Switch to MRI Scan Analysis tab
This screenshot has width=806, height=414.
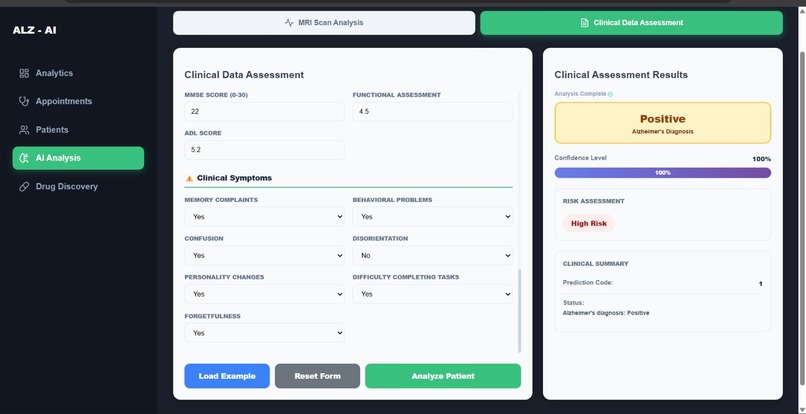point(324,23)
